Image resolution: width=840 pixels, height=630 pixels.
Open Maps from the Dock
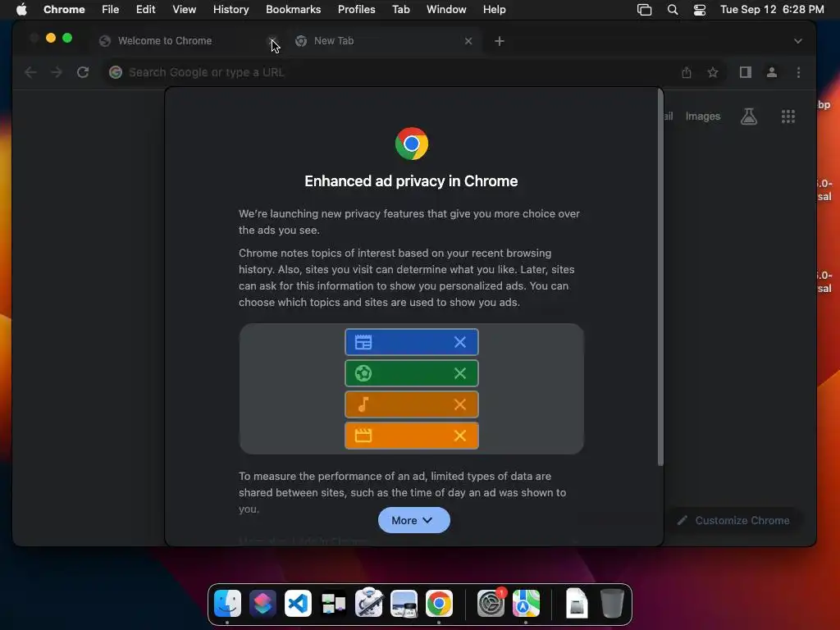click(x=526, y=603)
